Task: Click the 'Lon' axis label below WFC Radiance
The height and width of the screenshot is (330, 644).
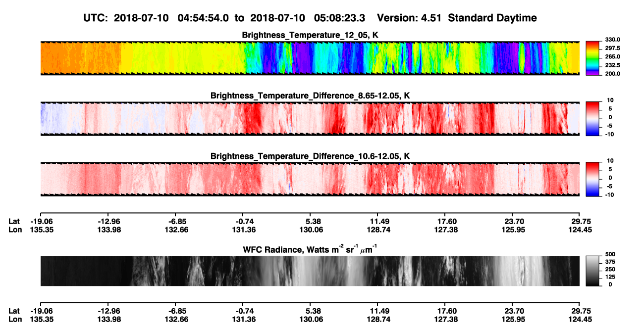Action: click(15, 320)
